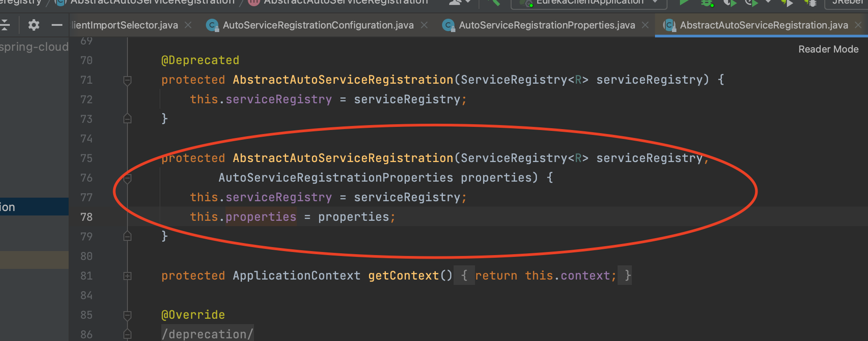Click the spring-cloud item in project panel

tap(34, 47)
